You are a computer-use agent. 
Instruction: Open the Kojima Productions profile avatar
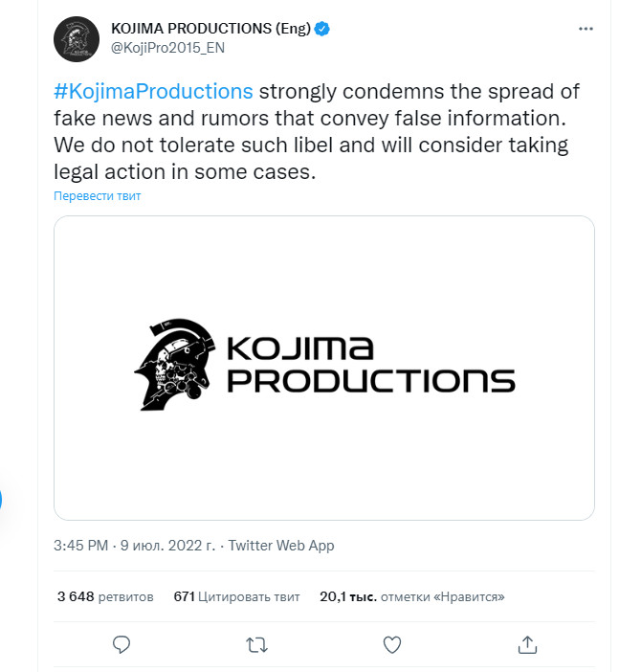pyautogui.click(x=77, y=39)
